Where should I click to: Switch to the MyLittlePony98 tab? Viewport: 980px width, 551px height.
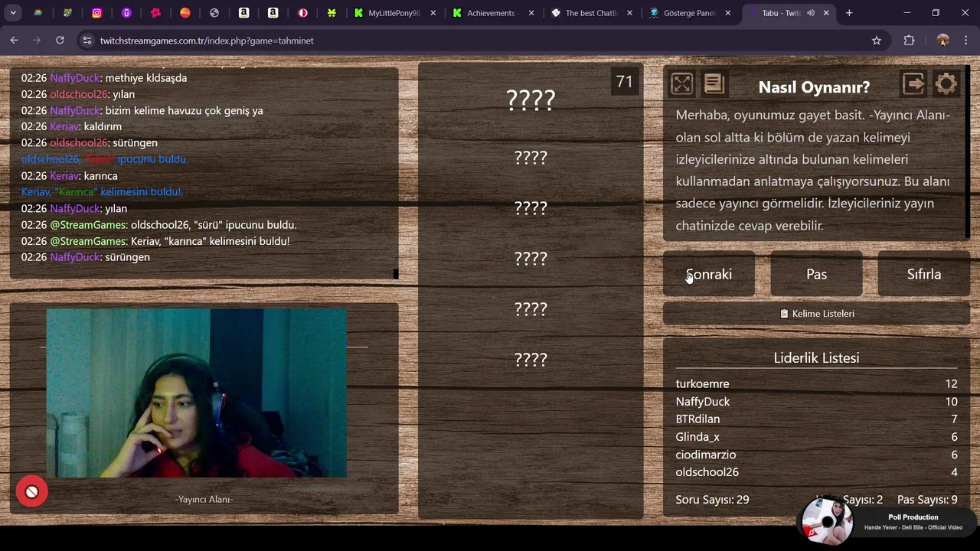pyautogui.click(x=394, y=13)
